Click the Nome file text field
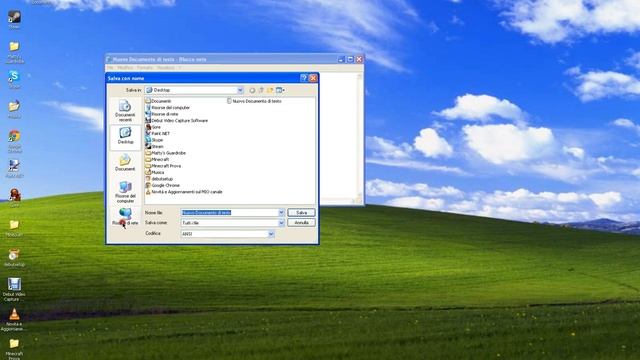 (x=229, y=213)
